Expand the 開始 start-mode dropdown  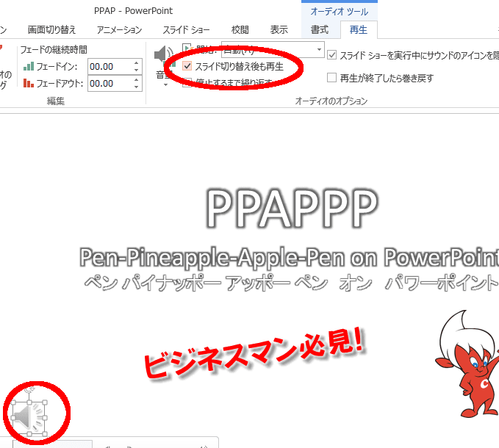(x=319, y=50)
